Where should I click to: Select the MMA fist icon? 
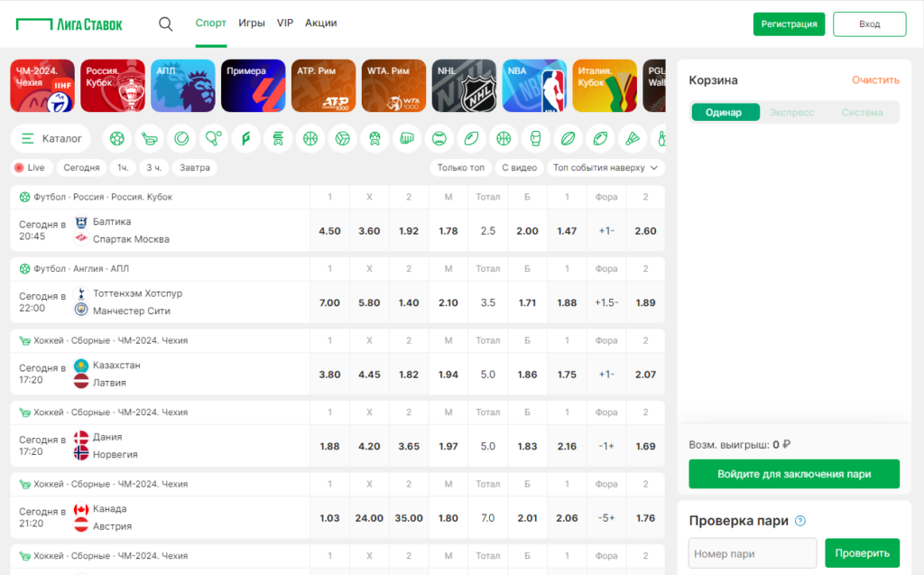(407, 139)
